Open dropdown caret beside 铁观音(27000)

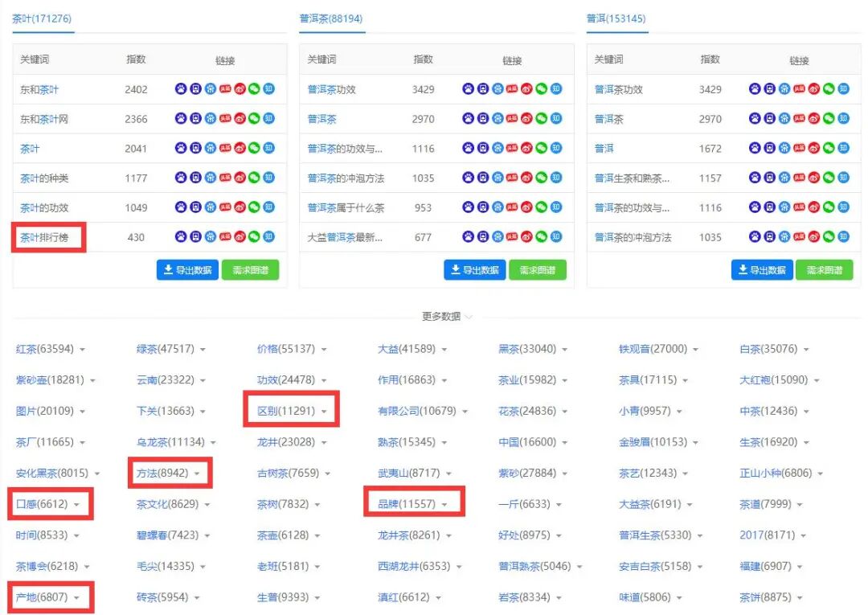point(695,350)
